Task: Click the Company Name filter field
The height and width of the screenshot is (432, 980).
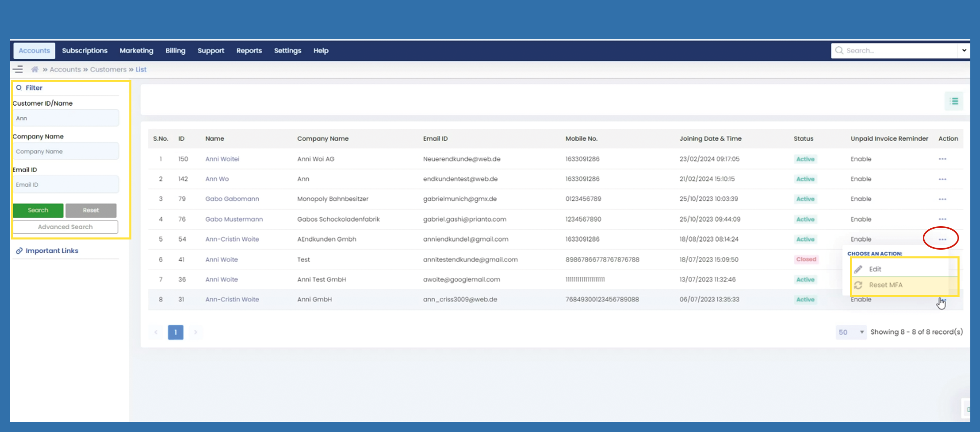Action: [x=65, y=152]
